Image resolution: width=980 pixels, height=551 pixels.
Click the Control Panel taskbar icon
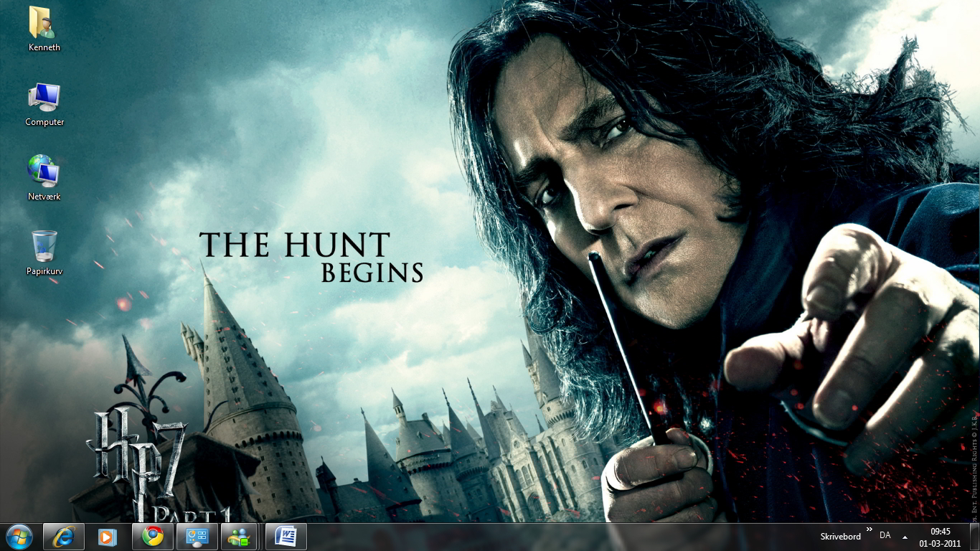(197, 537)
